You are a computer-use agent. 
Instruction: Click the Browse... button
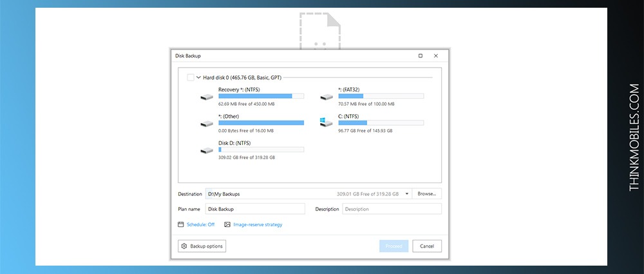pos(427,194)
